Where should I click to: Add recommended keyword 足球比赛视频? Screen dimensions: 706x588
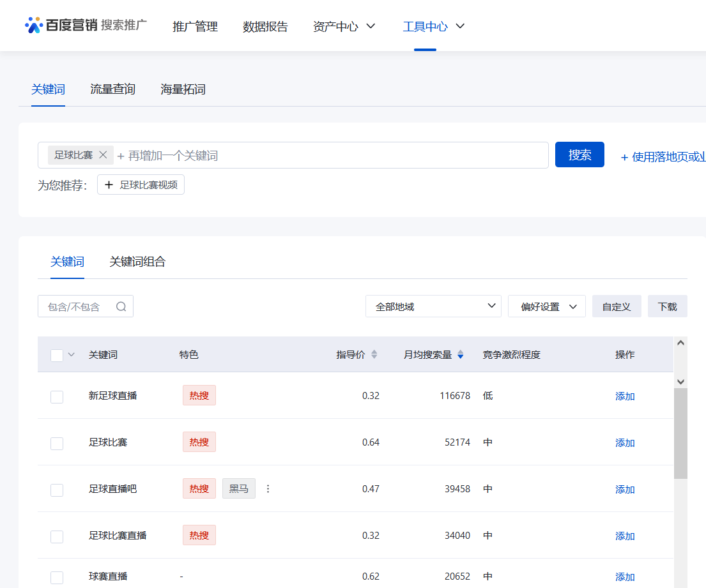(141, 185)
